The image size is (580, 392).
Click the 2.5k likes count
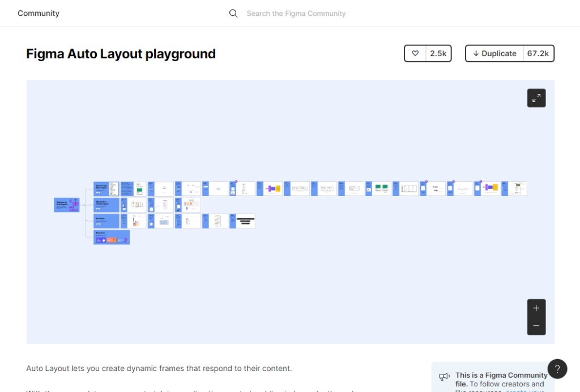click(438, 53)
